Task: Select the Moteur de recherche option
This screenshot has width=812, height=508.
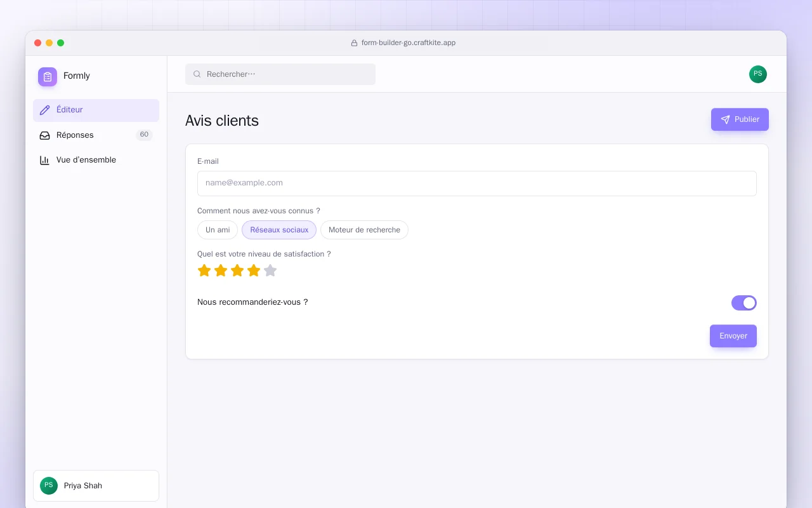Action: pos(364,230)
